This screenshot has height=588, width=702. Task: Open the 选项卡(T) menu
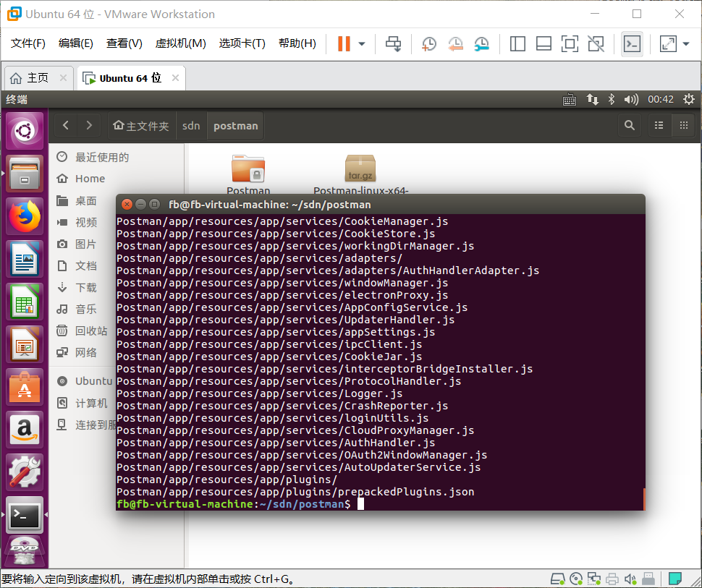coord(242,43)
